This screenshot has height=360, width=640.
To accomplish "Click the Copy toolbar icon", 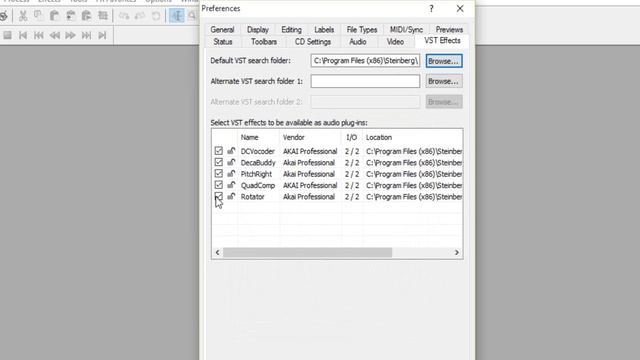I will click(x=39, y=16).
